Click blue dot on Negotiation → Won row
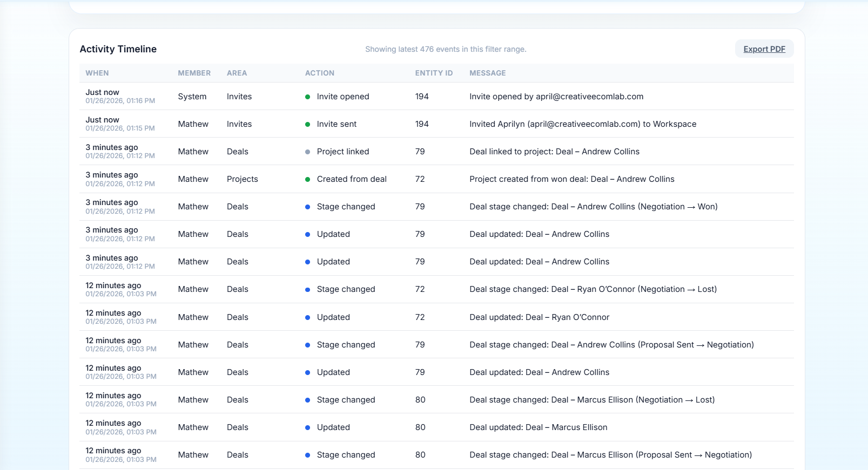The image size is (868, 470). (307, 207)
